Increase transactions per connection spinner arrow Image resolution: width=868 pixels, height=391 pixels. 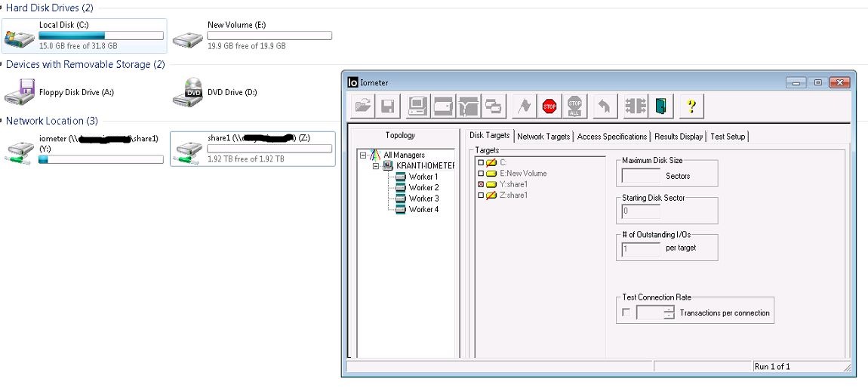tap(669, 309)
